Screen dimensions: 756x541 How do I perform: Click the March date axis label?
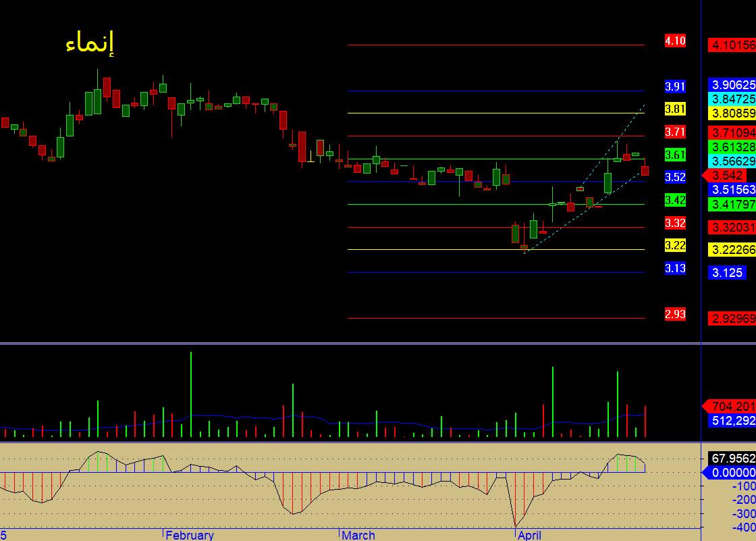pyautogui.click(x=358, y=535)
